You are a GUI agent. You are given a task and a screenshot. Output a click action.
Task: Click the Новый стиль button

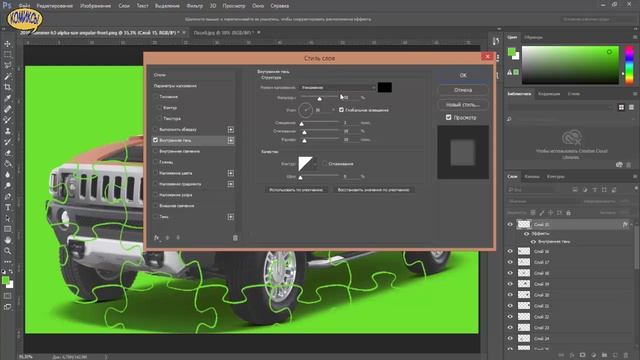point(463,104)
